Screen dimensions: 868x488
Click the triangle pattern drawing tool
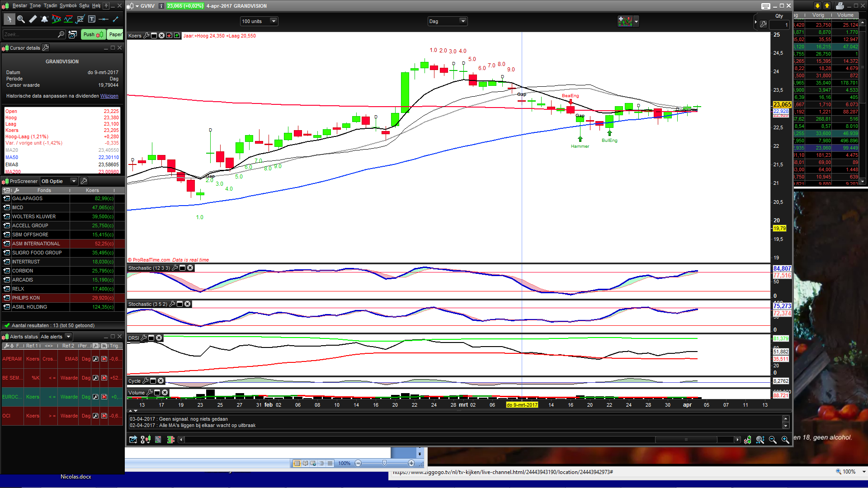(x=56, y=19)
